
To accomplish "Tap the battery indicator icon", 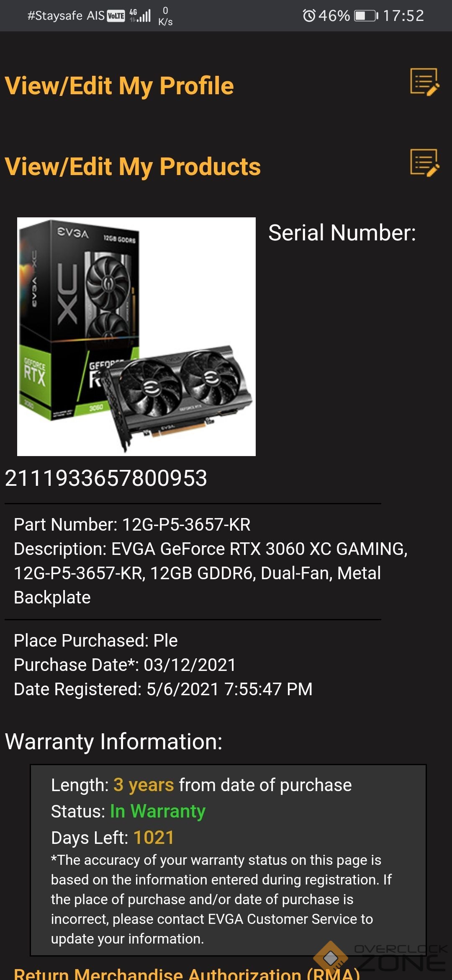I will pyautogui.click(x=367, y=16).
